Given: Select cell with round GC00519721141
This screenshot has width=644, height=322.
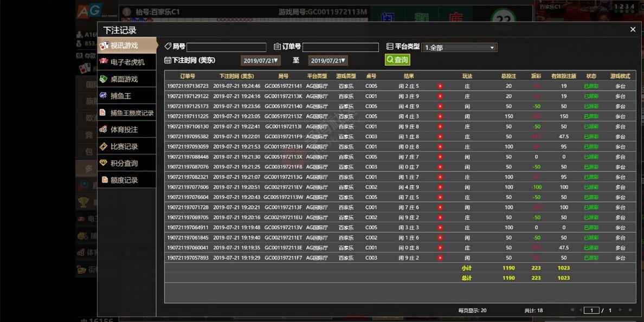Looking at the screenshot, I should coord(283,86).
